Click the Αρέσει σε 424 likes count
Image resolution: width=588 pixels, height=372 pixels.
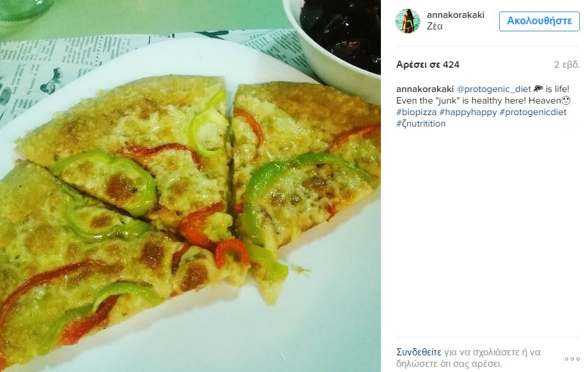[x=428, y=65]
